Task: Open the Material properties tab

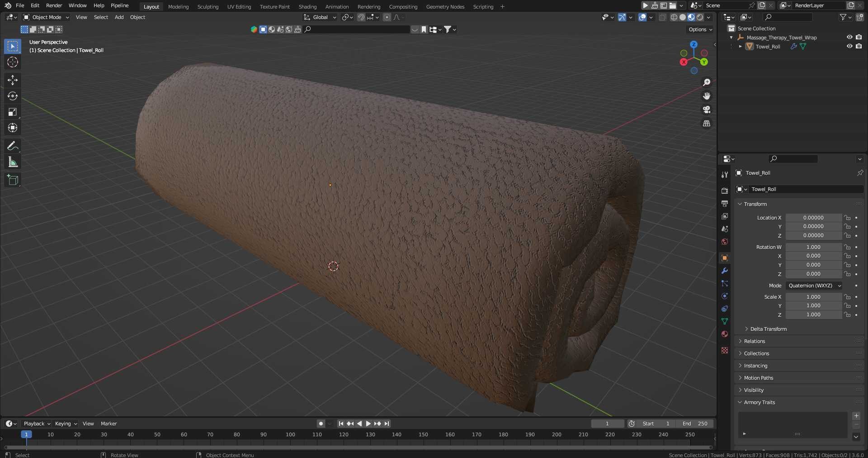Action: (725, 334)
